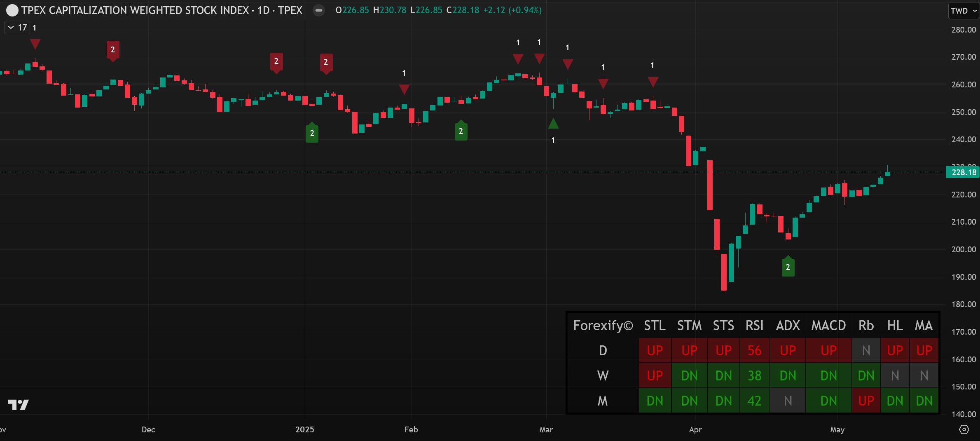Click the 200.00 price axis label
This screenshot has width=980, height=441.
pos(963,249)
